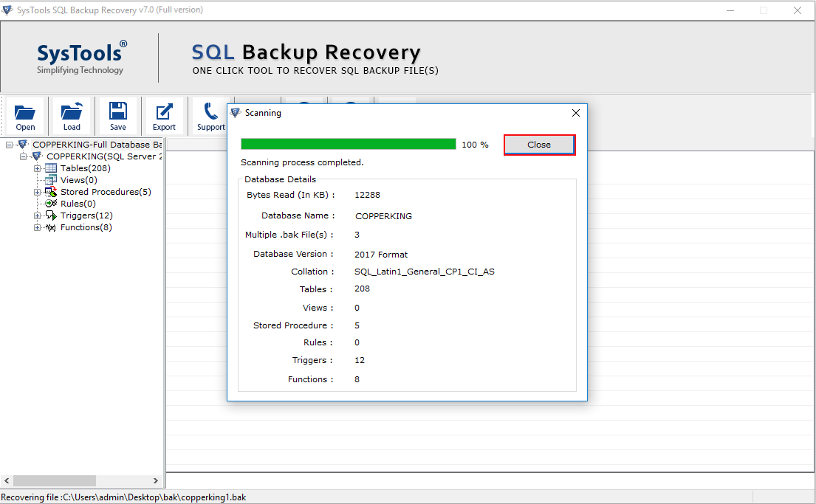Click Triggers count value 12
816x504 pixels.
click(x=360, y=360)
